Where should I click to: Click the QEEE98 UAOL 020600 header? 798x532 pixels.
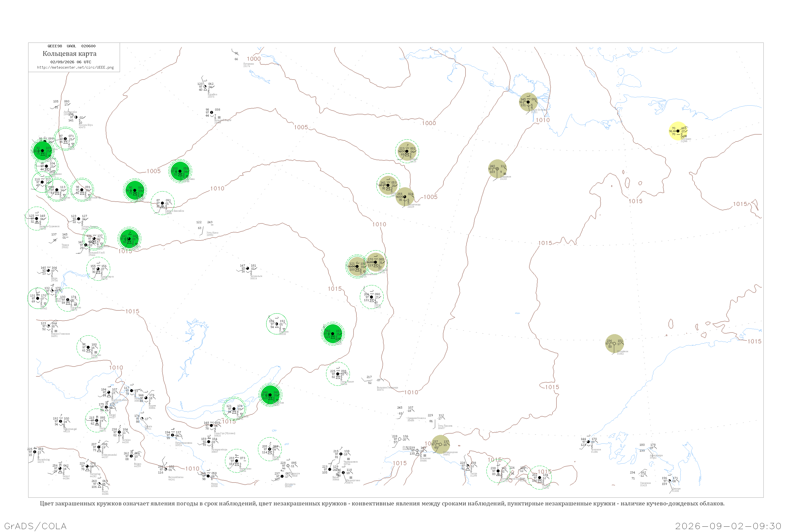pos(72,46)
